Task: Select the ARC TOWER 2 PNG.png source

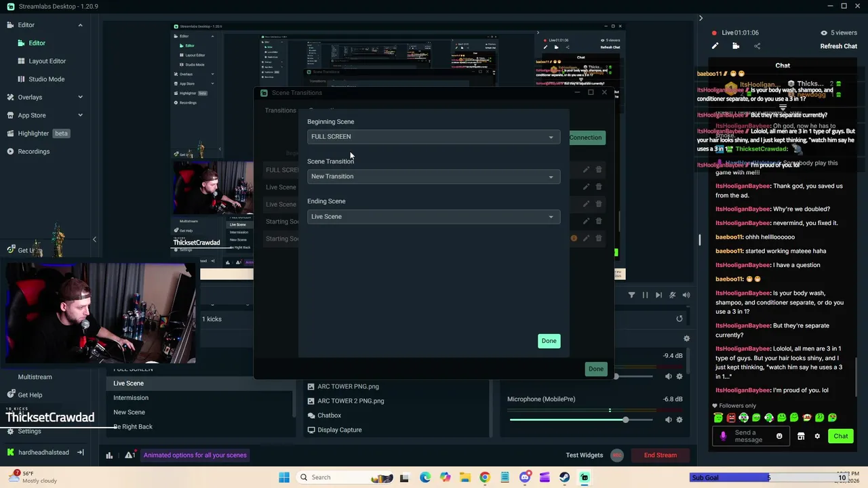Action: coord(351,401)
